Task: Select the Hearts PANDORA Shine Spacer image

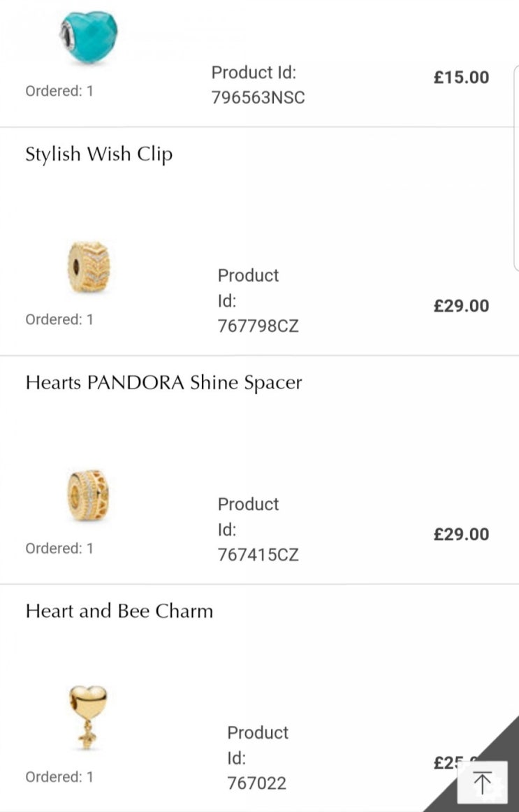Action: (x=88, y=495)
